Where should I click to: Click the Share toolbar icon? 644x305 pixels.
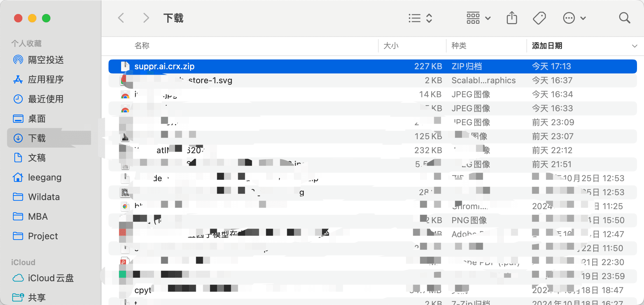click(512, 18)
